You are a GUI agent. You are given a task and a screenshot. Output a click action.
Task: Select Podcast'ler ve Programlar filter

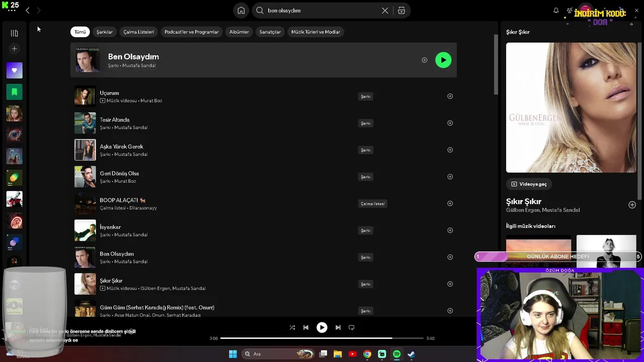pyautogui.click(x=192, y=32)
